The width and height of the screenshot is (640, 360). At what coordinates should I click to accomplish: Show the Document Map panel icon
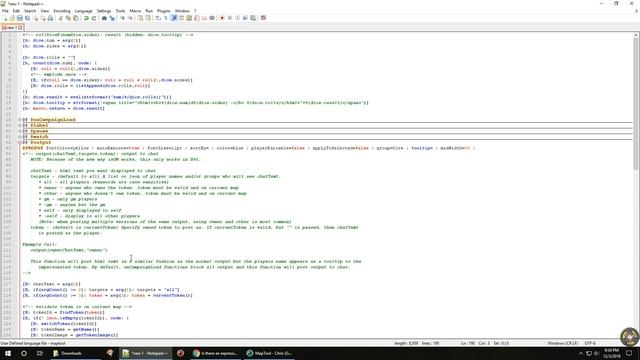pos(189,18)
